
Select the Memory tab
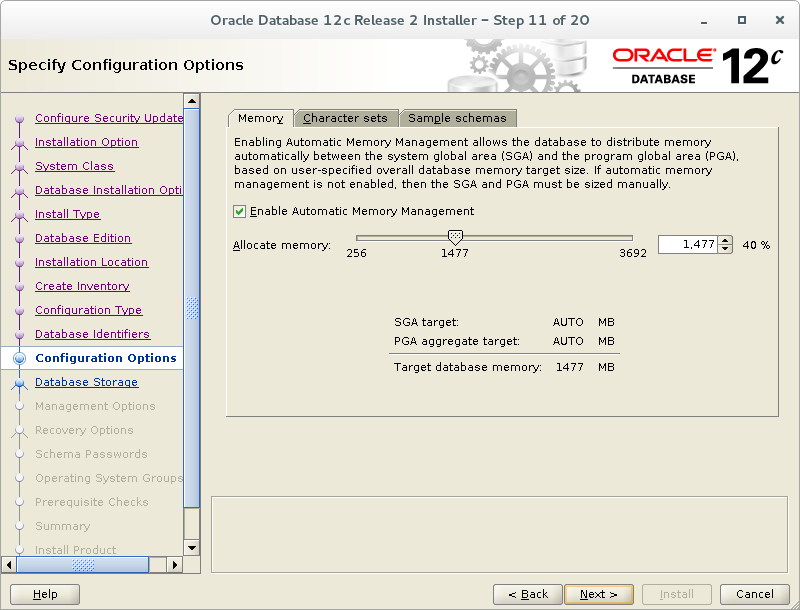(x=261, y=118)
